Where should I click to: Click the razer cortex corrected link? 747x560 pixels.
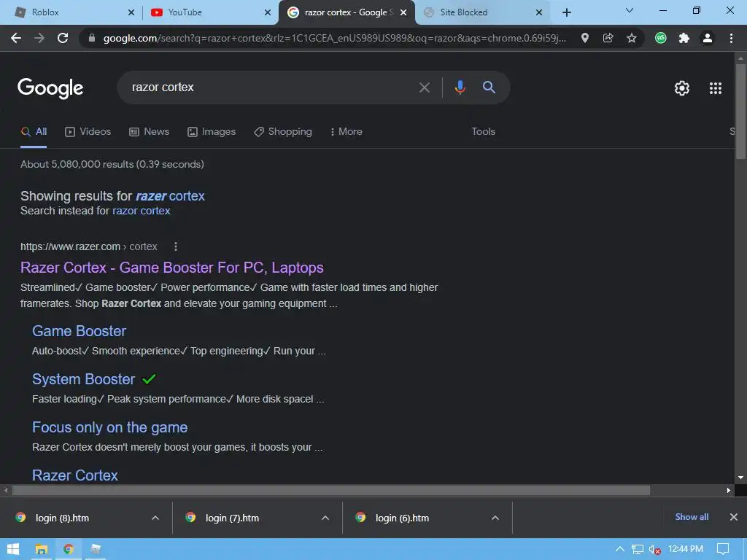[x=170, y=196]
